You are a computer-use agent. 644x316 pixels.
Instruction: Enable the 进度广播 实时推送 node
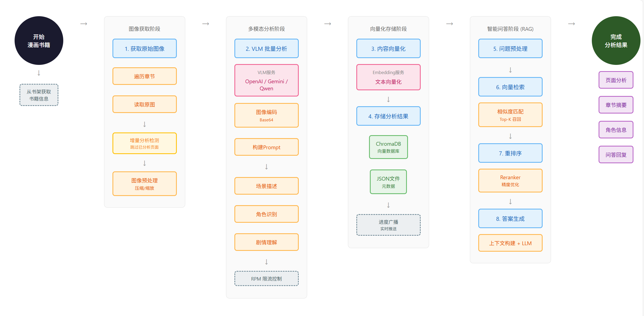click(388, 225)
